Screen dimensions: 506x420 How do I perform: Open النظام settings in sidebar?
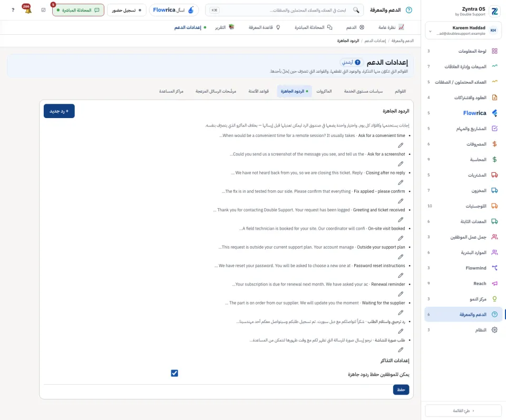(x=463, y=330)
